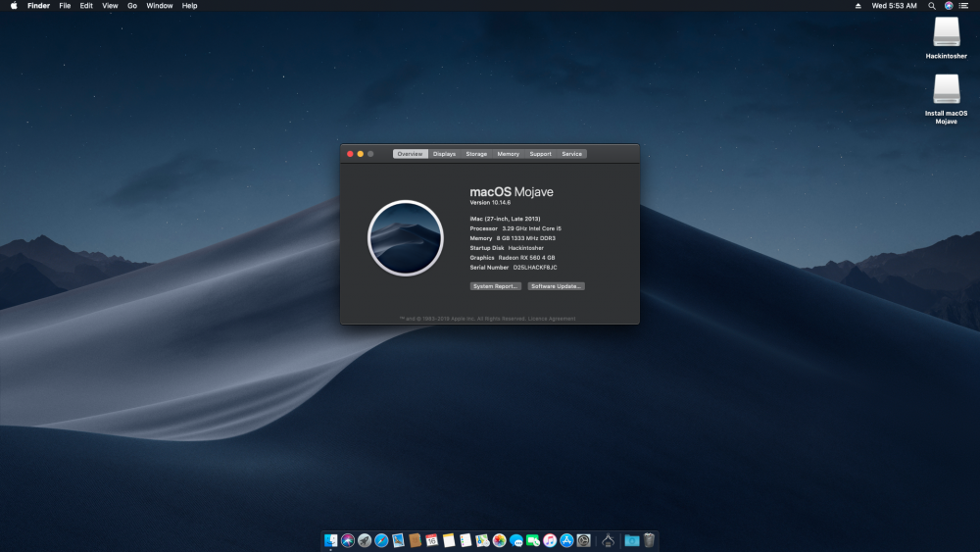Open the Downloads folder in Dock

click(632, 540)
